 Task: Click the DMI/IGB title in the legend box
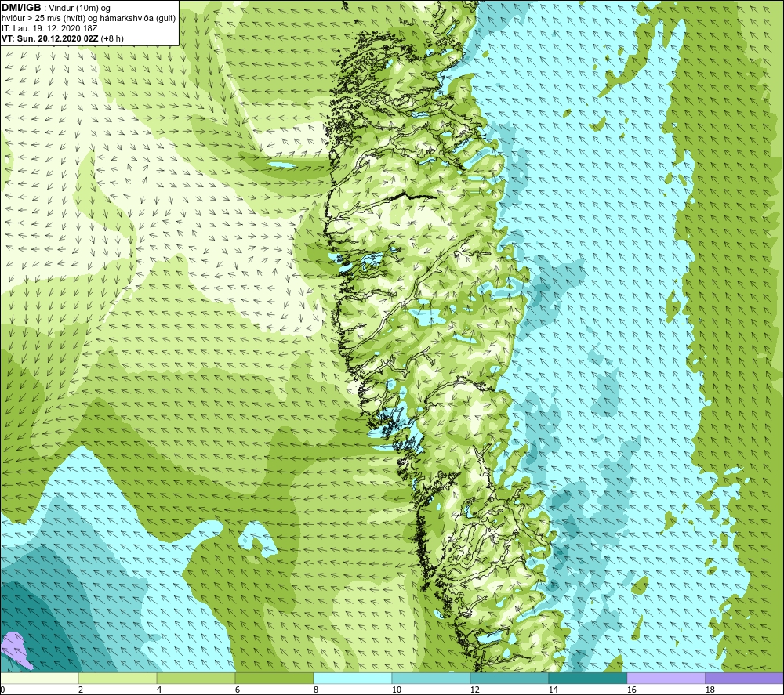coord(21,8)
